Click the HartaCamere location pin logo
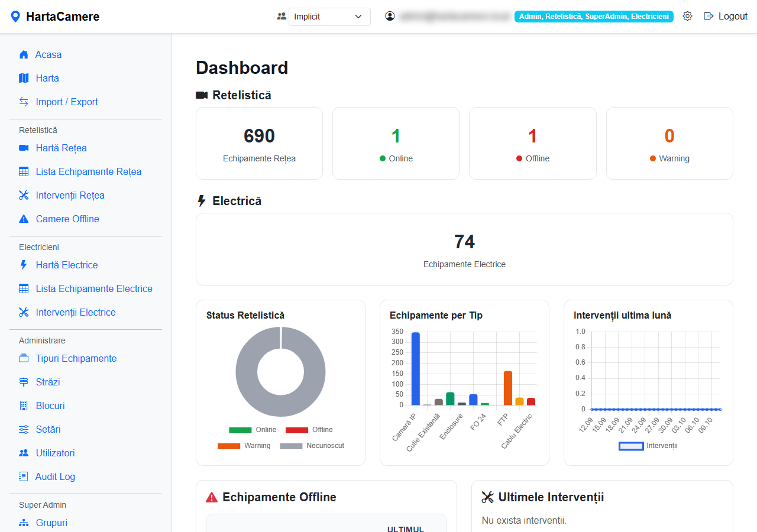This screenshot has width=757, height=532. (15, 17)
